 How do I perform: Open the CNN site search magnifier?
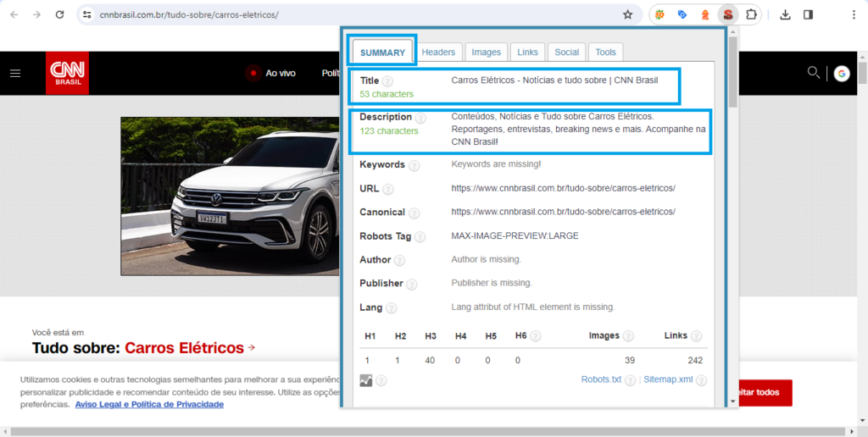[813, 73]
